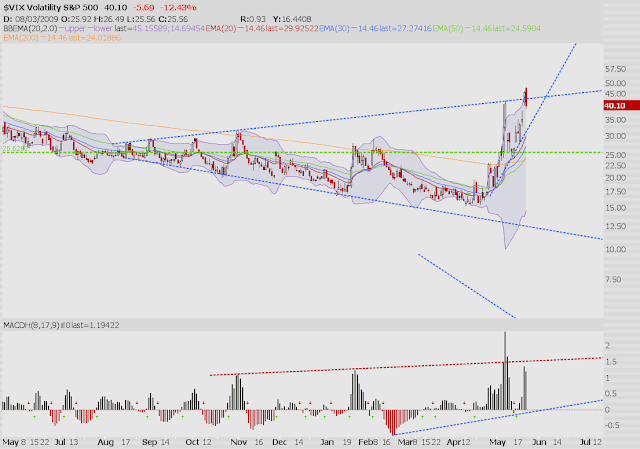This screenshot has height=449, width=640.
Task: Click the 15.00 price axis label
Action: coord(616,208)
